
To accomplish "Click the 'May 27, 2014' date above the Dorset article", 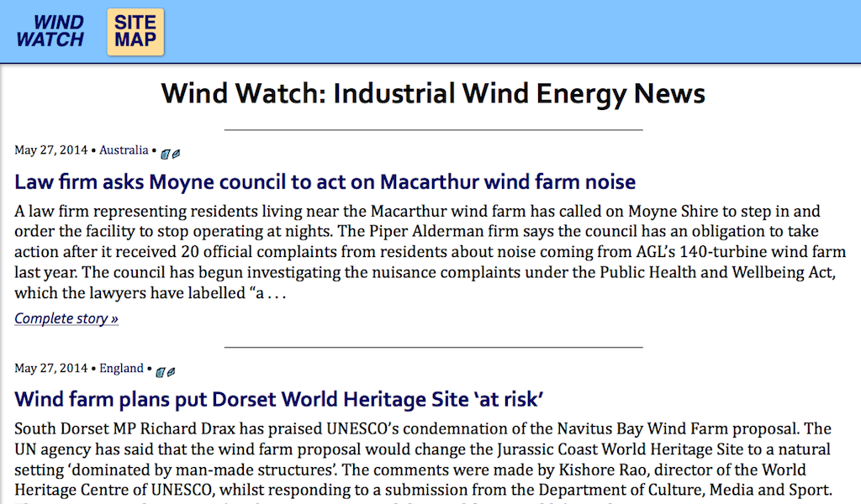I will pos(51,368).
